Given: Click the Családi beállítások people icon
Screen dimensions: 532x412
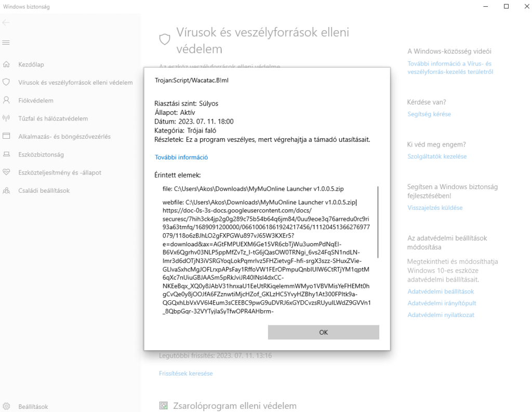Looking at the screenshot, I should (7, 191).
